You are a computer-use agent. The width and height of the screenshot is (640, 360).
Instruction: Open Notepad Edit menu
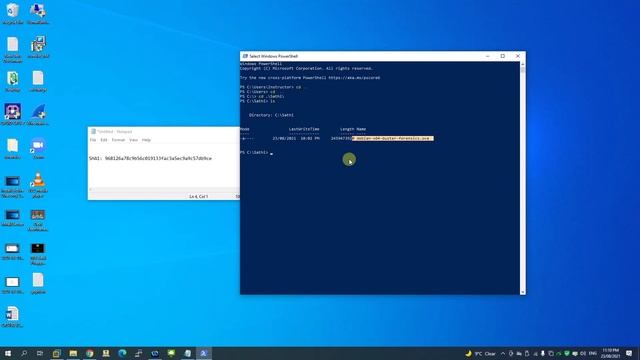click(104, 140)
